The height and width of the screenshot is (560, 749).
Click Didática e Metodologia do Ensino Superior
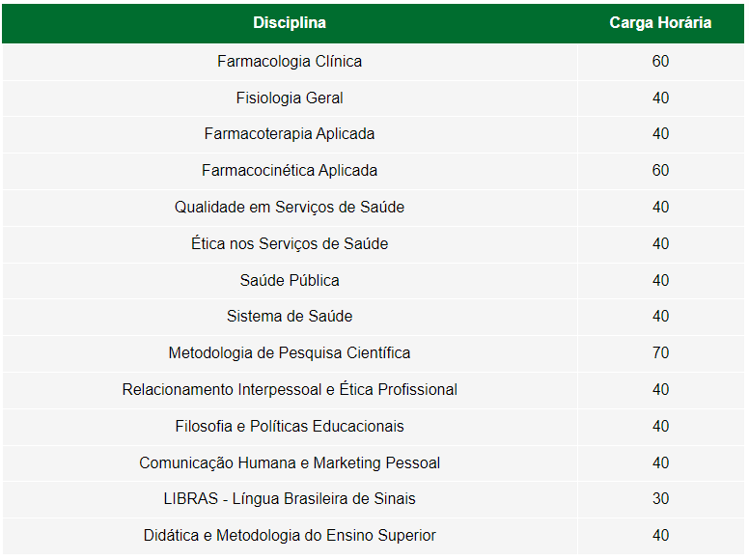coord(290,536)
